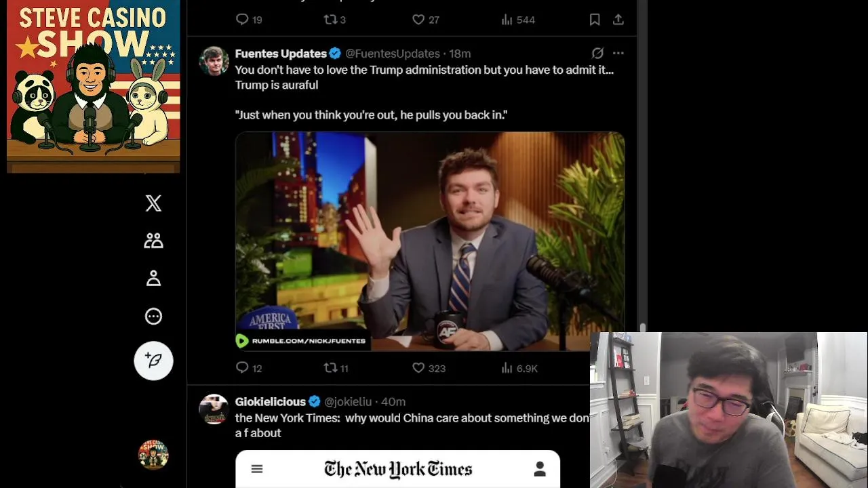Open the Giokielicious profile name link

(x=271, y=401)
